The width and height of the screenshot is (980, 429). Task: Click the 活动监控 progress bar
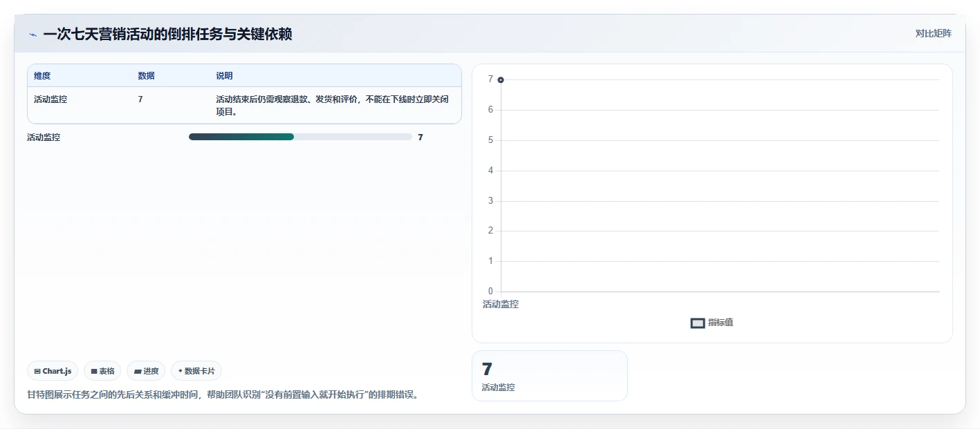tap(300, 137)
